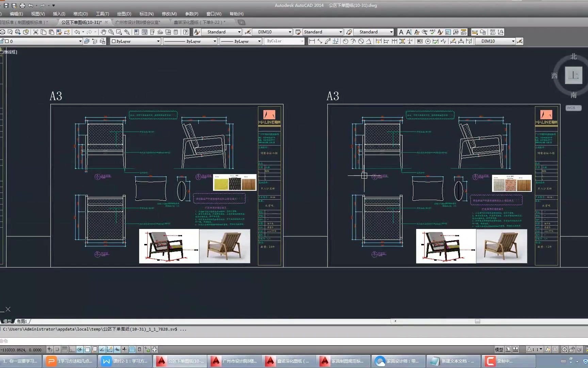This screenshot has height=368, width=588.
Task: Toggle polar tracking in status bar
Action: point(80,349)
